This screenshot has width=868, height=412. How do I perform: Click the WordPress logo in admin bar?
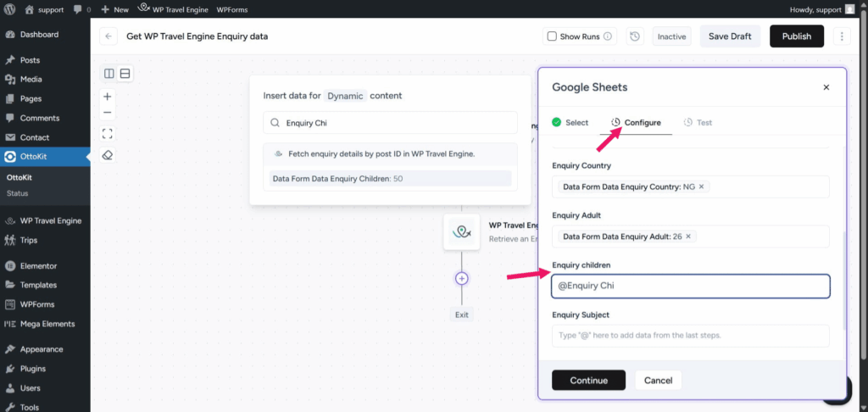pos(9,9)
